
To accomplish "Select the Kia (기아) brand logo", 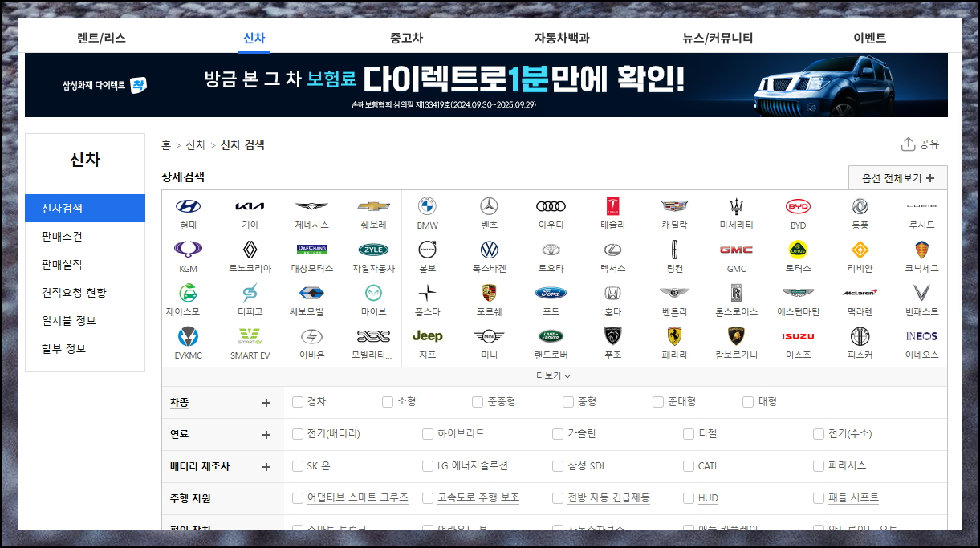I will click(250, 206).
